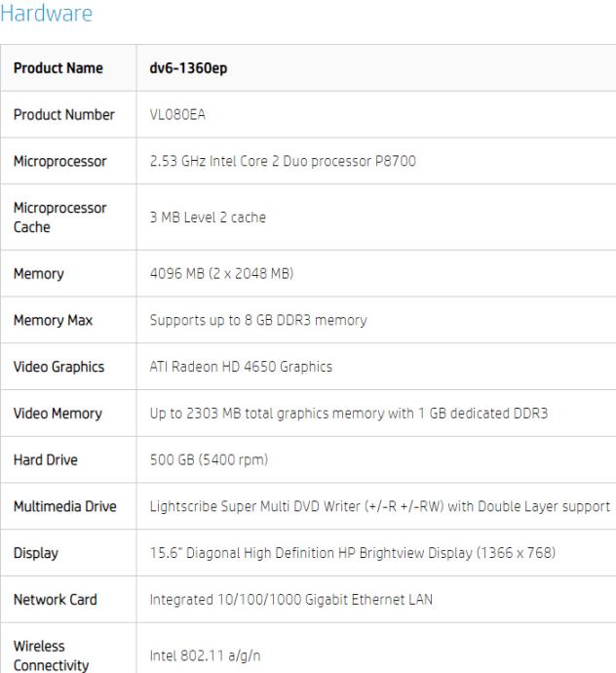Click the Intel 802.11 a/g/n wireless value
The height and width of the screenshot is (673, 616).
[205, 655]
